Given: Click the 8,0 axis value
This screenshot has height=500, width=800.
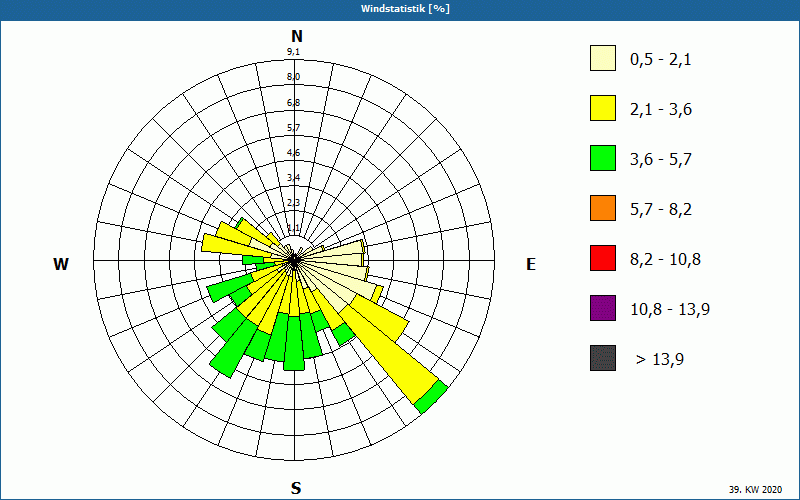Looking at the screenshot, I should (293, 77).
